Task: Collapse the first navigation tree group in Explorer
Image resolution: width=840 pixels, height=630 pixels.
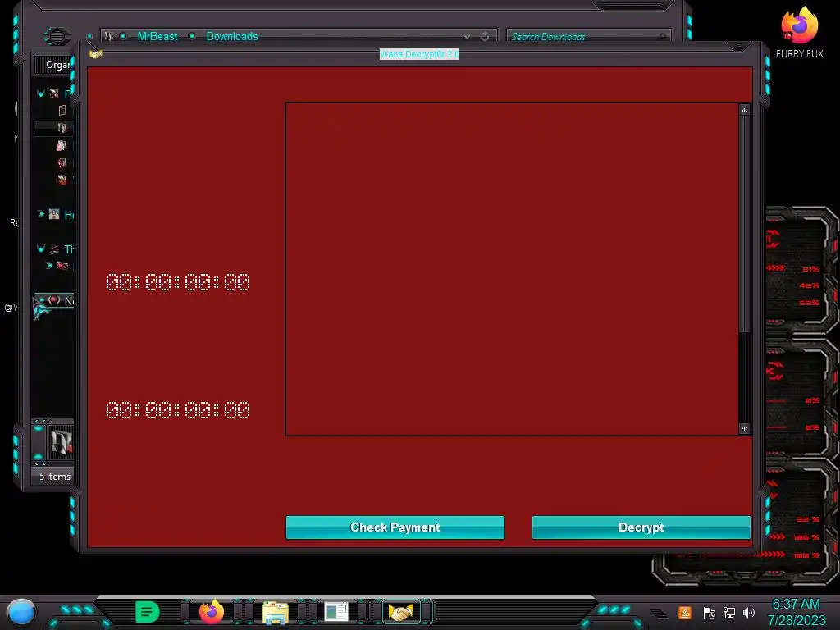Action: (x=41, y=94)
